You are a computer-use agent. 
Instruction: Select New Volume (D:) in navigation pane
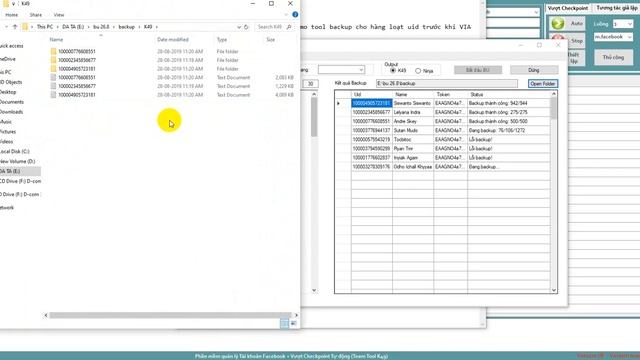pos(18,161)
